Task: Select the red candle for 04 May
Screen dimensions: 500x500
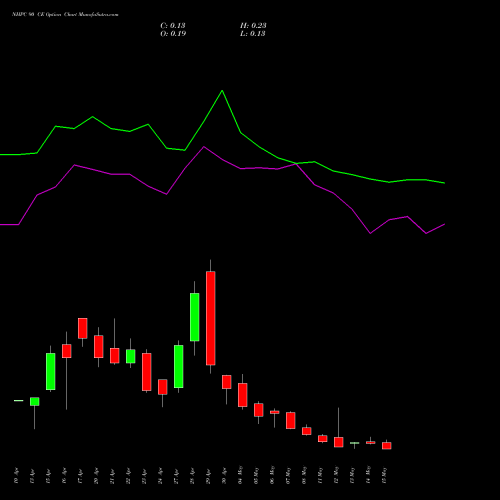Action: (242, 395)
